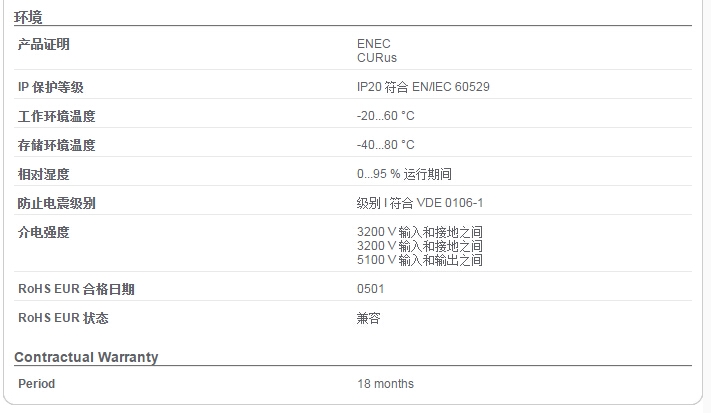Click the 5100 V 输入和输出之间 line
Image resolution: width=711 pixels, height=413 pixels.
420,260
